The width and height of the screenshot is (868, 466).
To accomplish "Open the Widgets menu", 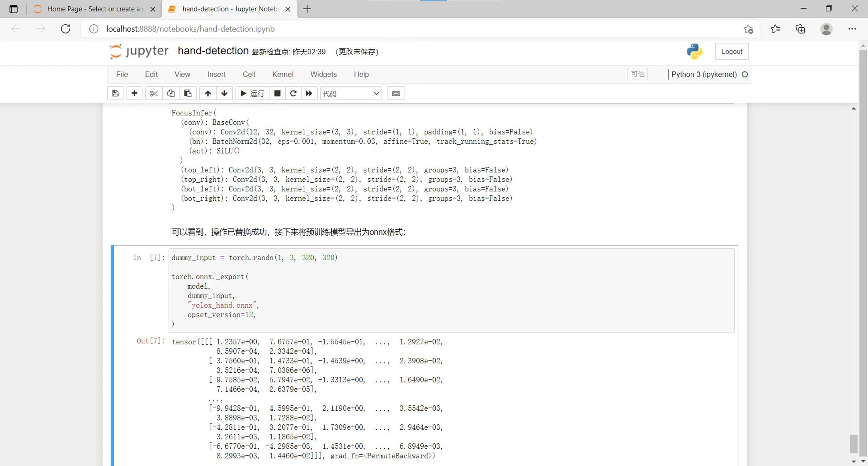I will tap(323, 74).
